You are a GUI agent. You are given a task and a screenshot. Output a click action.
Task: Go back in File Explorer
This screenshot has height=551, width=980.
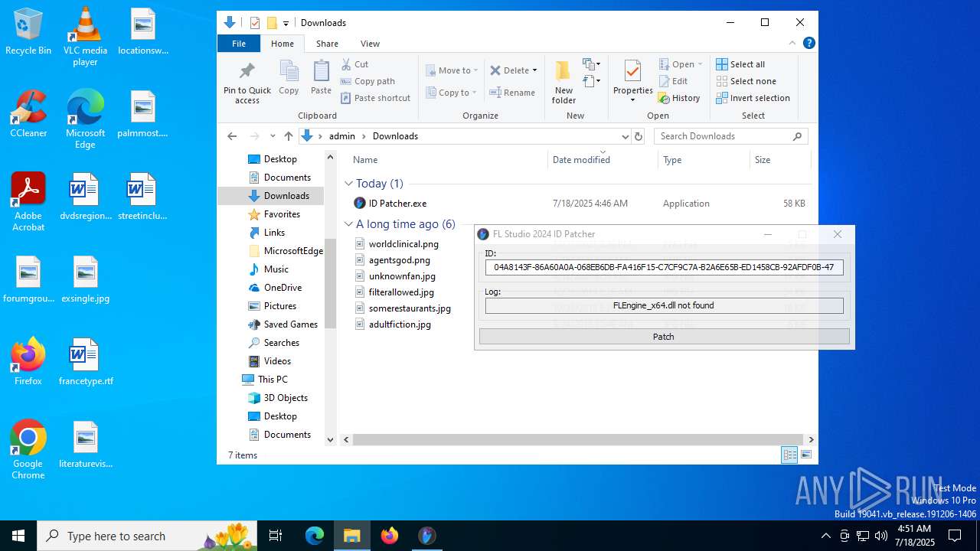(232, 136)
